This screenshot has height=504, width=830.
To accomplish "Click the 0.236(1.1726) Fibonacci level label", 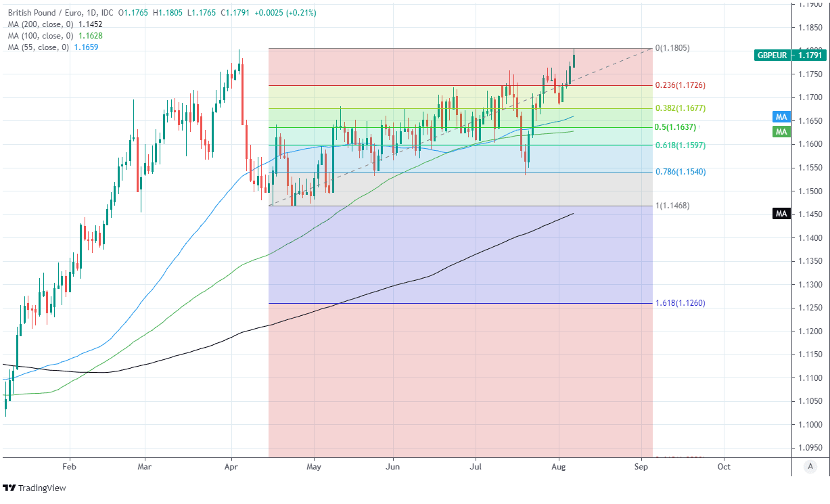I will coord(680,85).
